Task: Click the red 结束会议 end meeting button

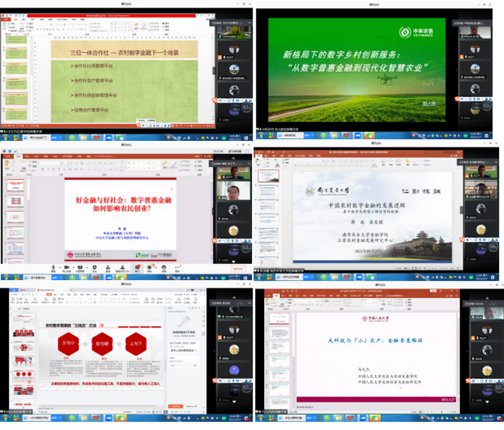Action: pos(237,267)
